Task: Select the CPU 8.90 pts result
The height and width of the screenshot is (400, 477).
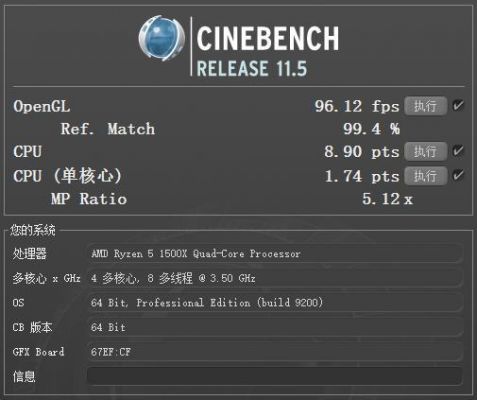Action: pyautogui.click(x=362, y=152)
